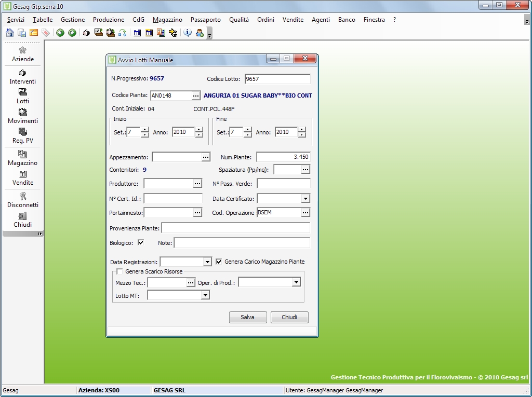Click the Chiudi button in the dialog

click(x=289, y=317)
